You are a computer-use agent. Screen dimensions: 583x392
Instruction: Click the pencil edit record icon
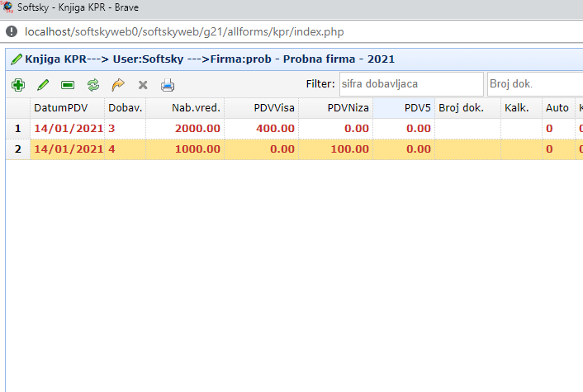[43, 85]
